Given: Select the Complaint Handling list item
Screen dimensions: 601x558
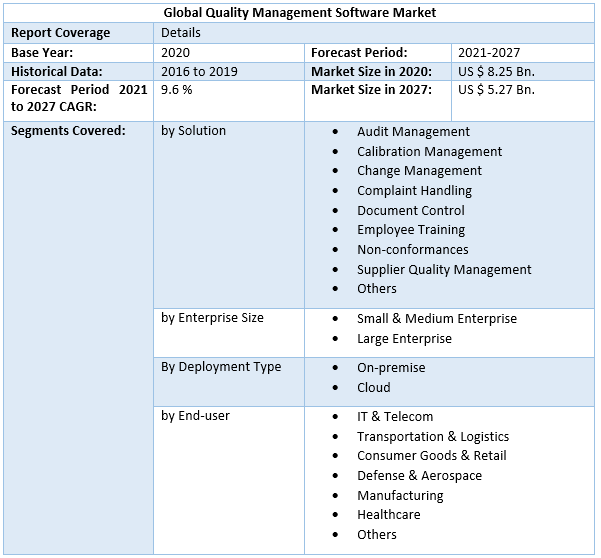Looking at the screenshot, I should (414, 190).
